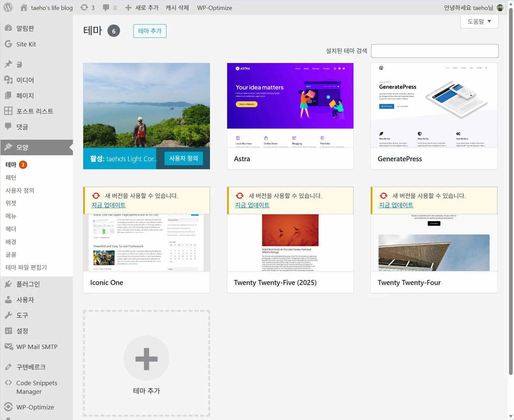This screenshot has height=420, width=514.
Task: Select 위젯 in the sidebar submenu
Action: pyautogui.click(x=11, y=203)
